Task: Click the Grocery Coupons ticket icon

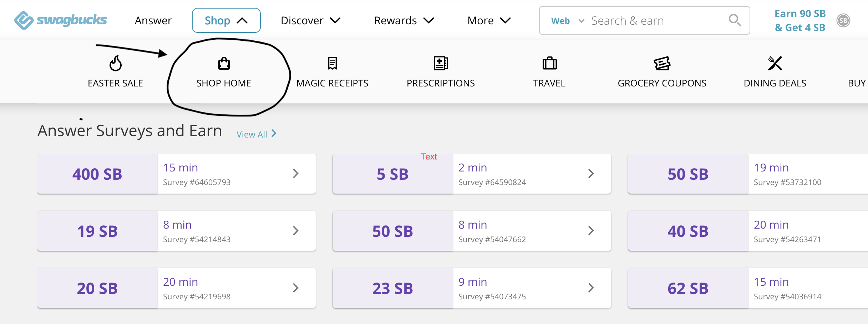Action: pos(662,64)
